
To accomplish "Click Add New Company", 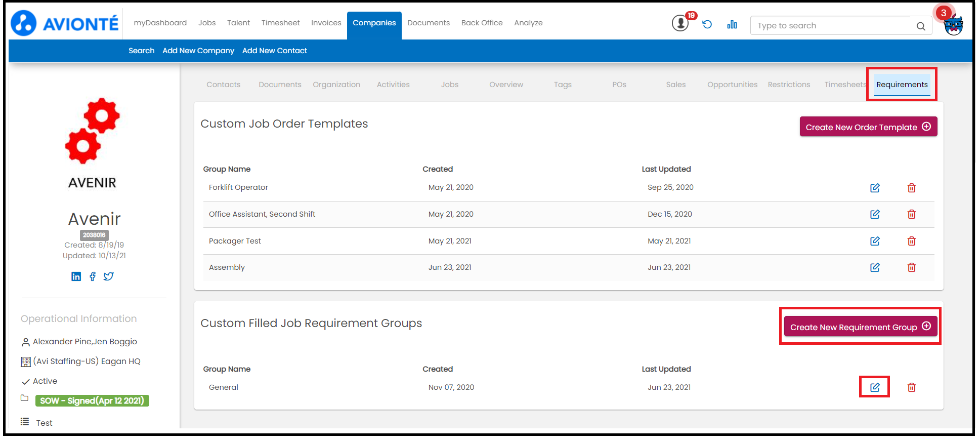I will pyautogui.click(x=198, y=51).
